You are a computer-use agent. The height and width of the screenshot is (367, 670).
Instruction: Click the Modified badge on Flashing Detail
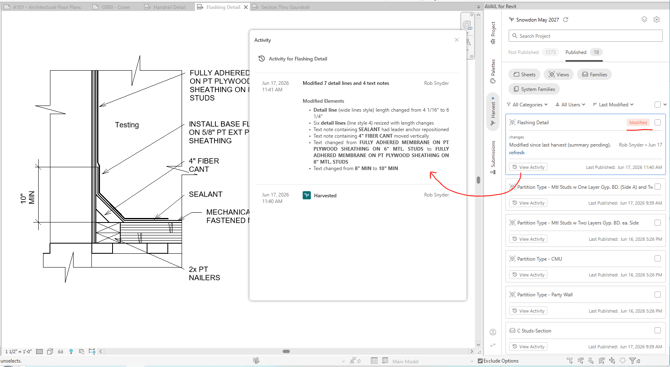638,123
